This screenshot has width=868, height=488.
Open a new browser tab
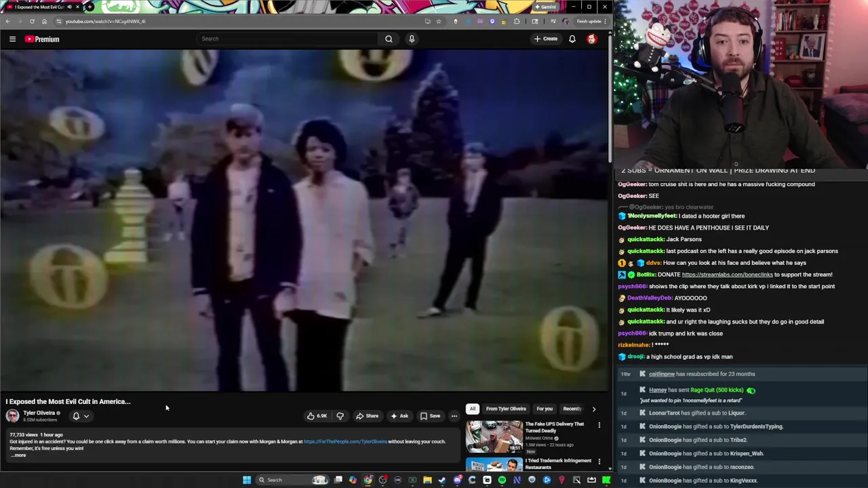90,7
